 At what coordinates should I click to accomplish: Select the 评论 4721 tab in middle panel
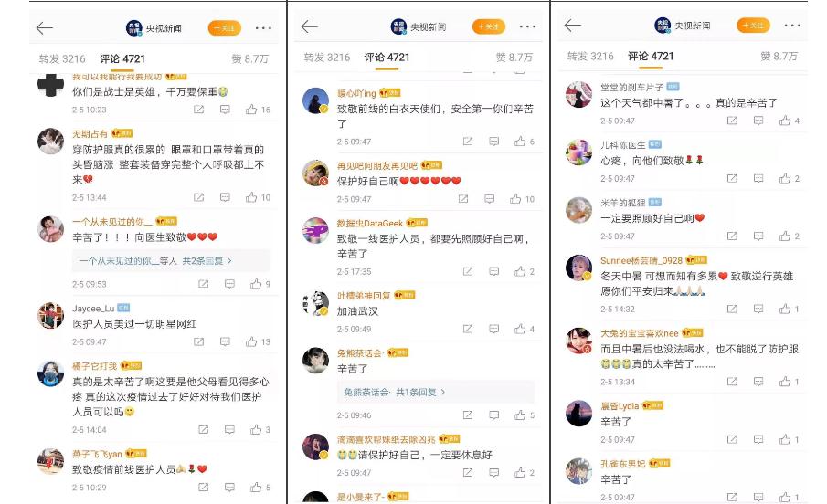[387, 57]
